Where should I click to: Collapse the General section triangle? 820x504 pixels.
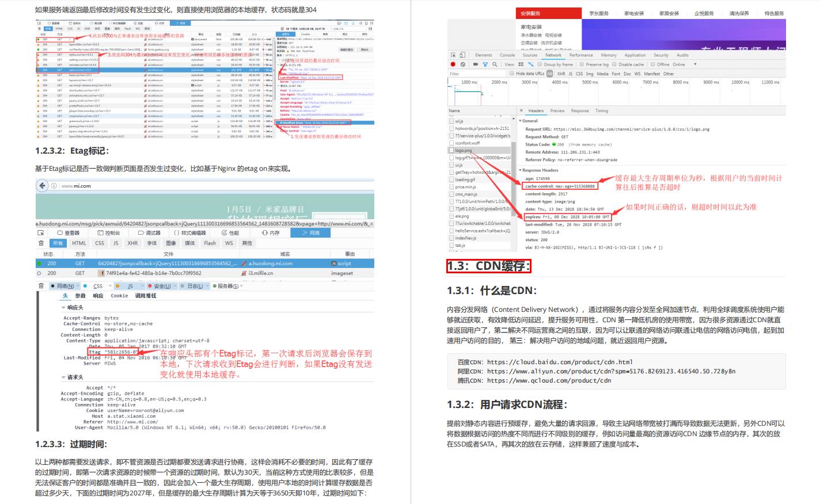pyautogui.click(x=520, y=121)
